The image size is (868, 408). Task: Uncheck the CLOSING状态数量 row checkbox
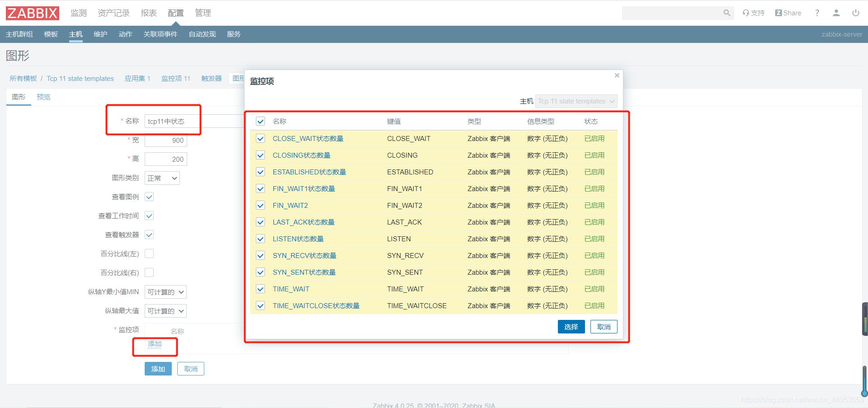pos(260,155)
